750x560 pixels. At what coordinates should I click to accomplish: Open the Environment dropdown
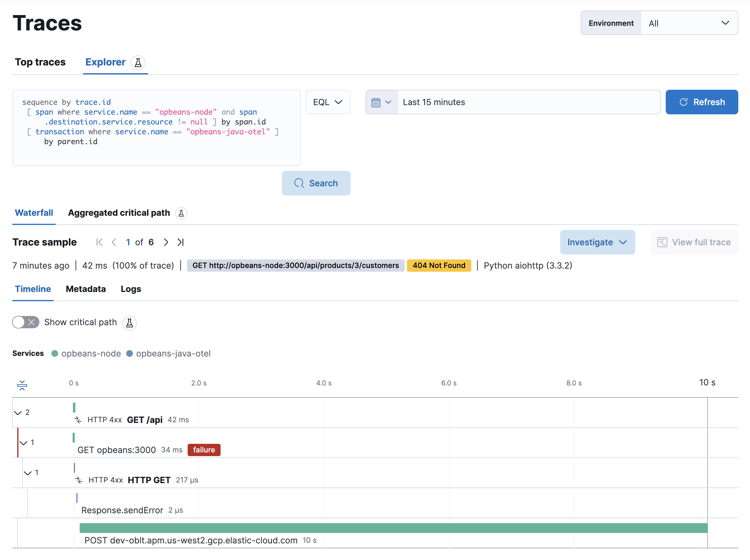[689, 23]
